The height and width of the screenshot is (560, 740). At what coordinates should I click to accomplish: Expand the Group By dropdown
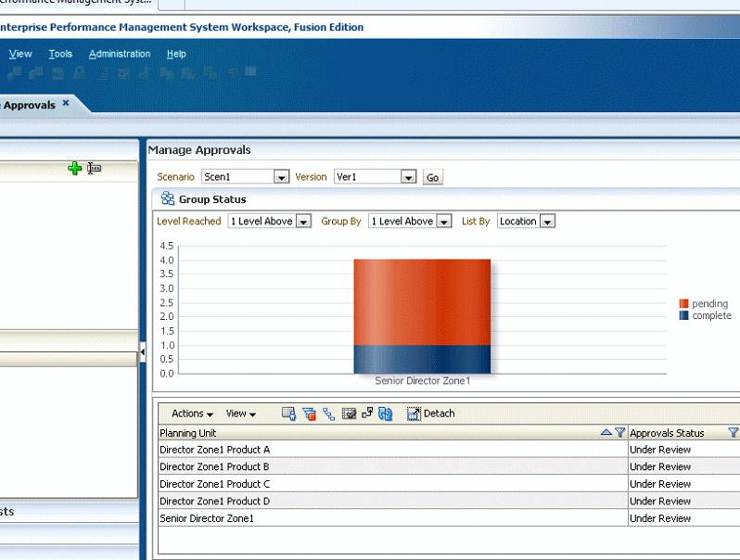click(x=443, y=222)
